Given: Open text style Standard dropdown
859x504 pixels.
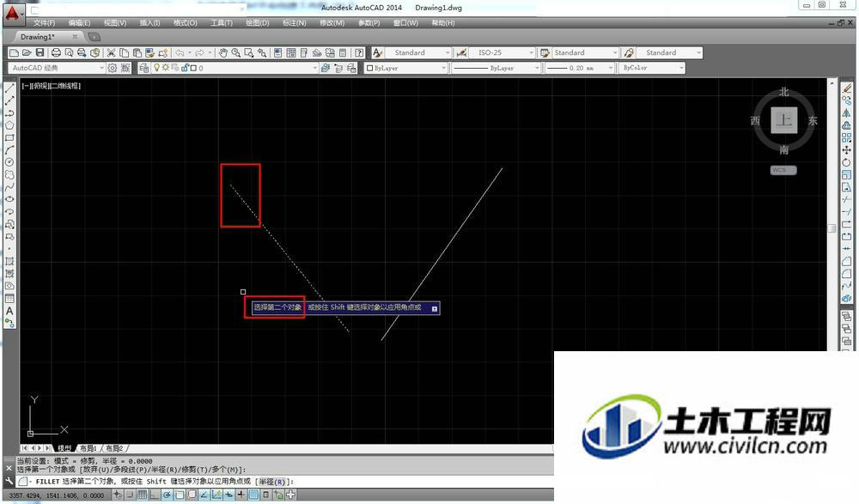Looking at the screenshot, I should pos(418,52).
